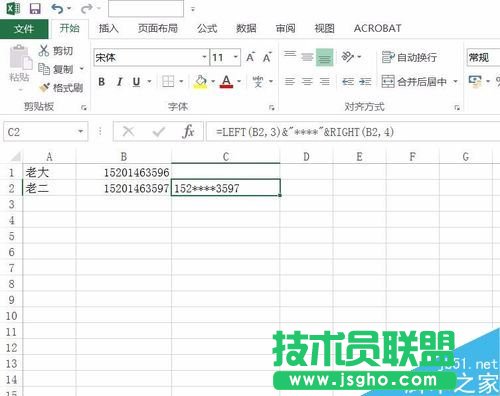Image resolution: width=500 pixels, height=396 pixels.
Task: Switch to the 审阅 (Review) tab
Action: [285, 28]
